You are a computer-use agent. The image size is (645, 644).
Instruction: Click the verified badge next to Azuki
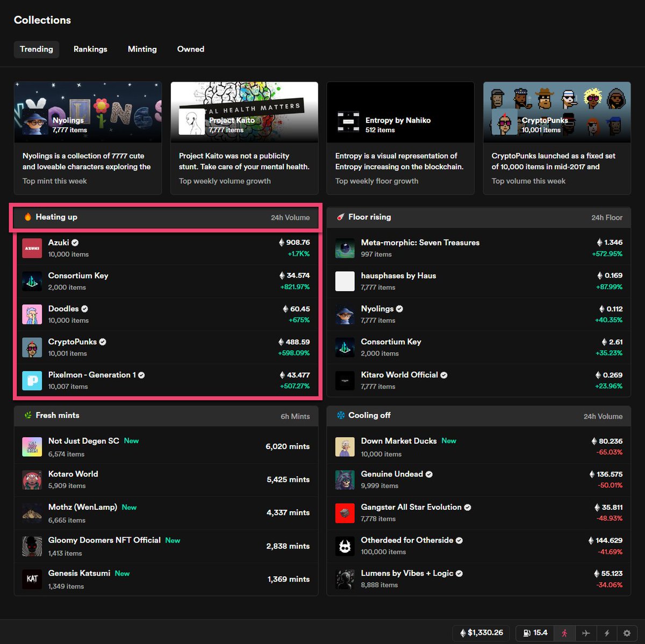(75, 243)
